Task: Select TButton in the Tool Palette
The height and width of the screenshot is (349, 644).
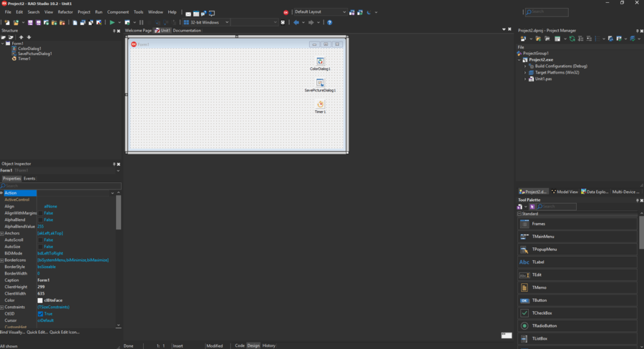Action: point(577,300)
